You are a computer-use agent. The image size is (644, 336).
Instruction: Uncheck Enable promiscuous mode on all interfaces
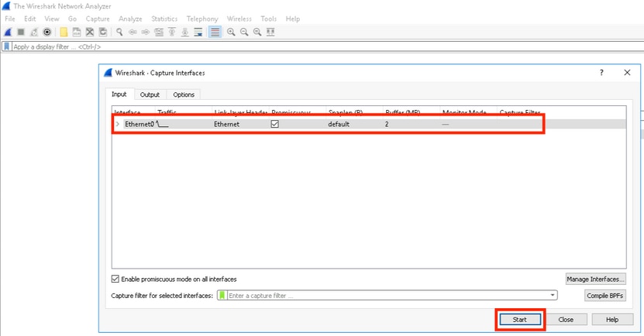[x=115, y=279]
